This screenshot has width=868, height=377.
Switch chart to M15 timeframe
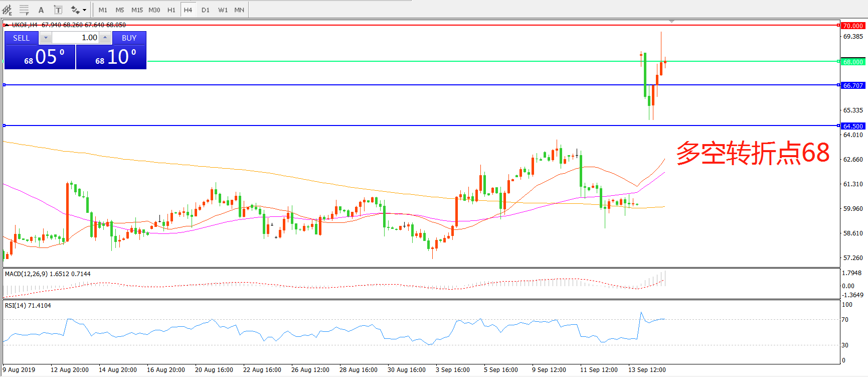coord(137,10)
